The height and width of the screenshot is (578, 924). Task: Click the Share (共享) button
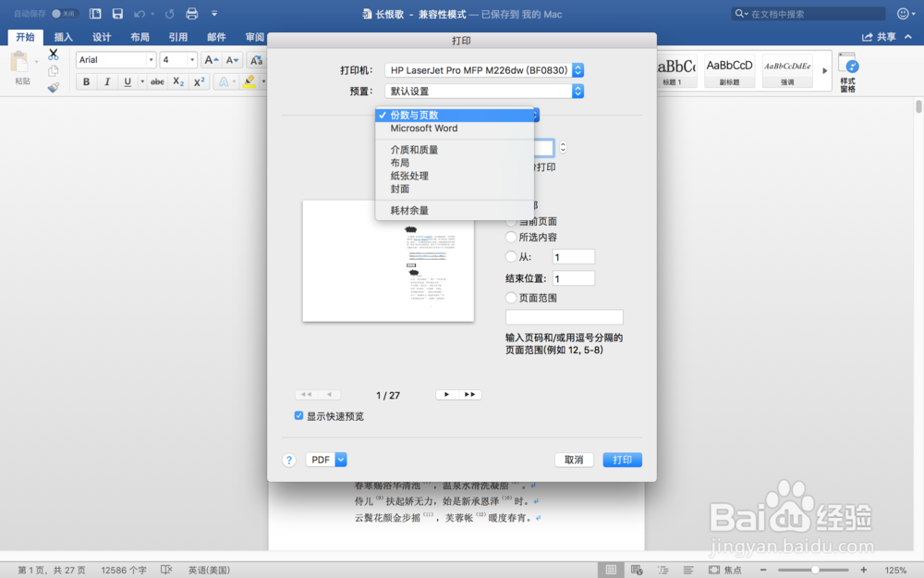[x=880, y=37]
